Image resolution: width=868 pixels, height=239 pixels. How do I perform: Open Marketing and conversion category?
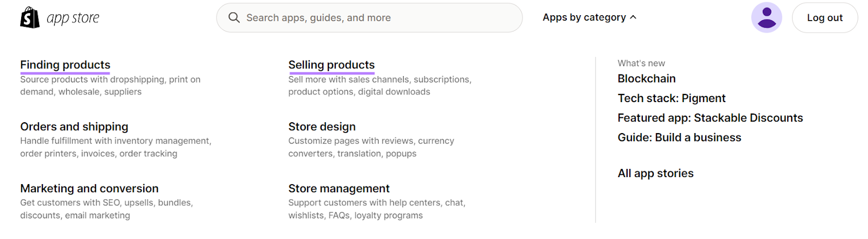[x=90, y=188]
